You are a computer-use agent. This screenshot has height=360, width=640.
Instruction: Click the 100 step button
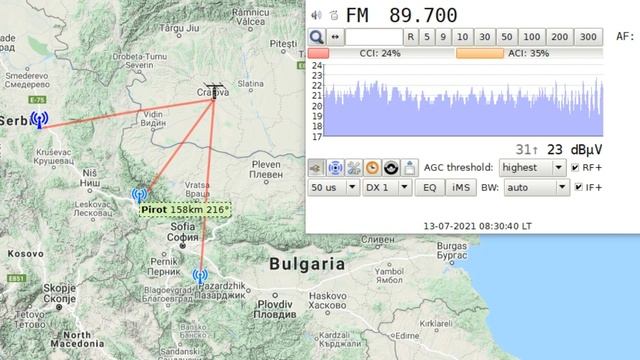(532, 37)
